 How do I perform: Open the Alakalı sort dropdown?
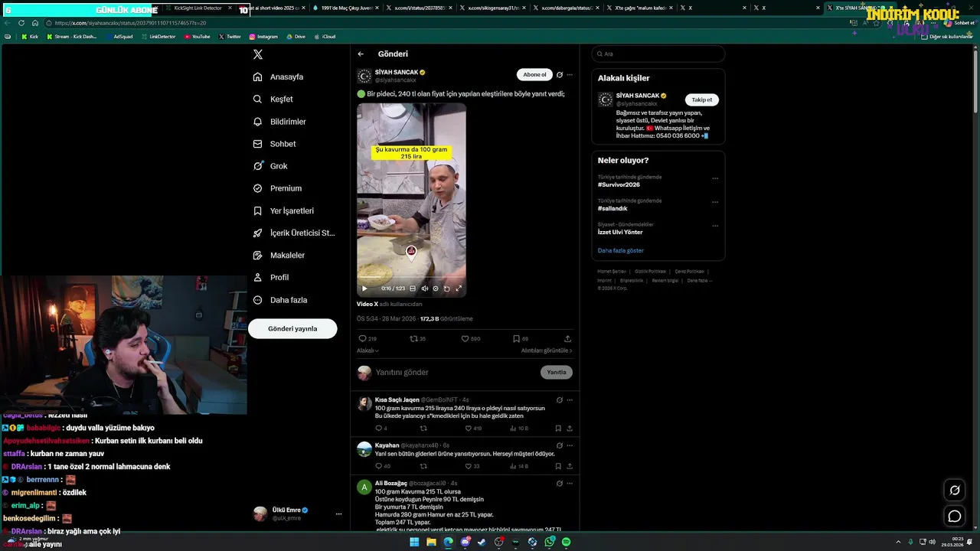pos(367,350)
